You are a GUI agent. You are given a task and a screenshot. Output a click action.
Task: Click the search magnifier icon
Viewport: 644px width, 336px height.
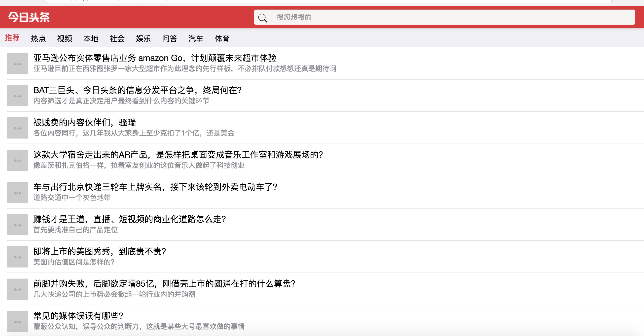263,18
